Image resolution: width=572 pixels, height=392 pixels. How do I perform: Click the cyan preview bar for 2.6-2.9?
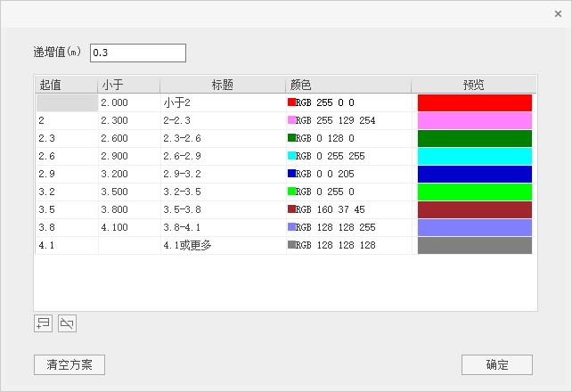coord(474,156)
